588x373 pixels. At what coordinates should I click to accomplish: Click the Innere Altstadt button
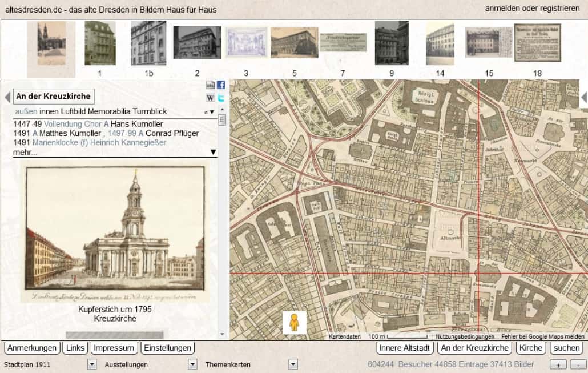coord(405,348)
